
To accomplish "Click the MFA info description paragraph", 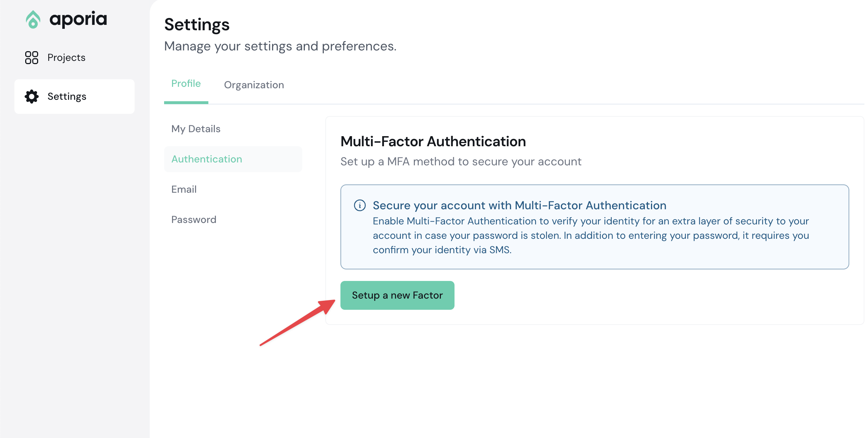I will [590, 236].
